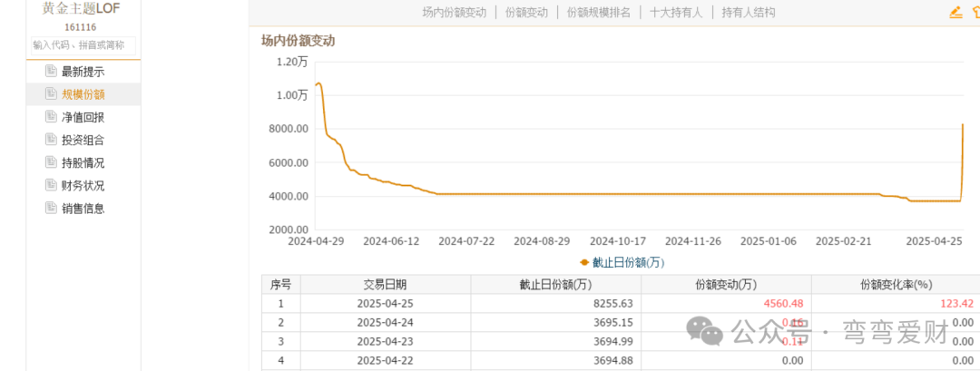Viewport: 980px width, 371px height.
Task: Click the 2024-06-12 chart axis label
Action: click(x=391, y=241)
